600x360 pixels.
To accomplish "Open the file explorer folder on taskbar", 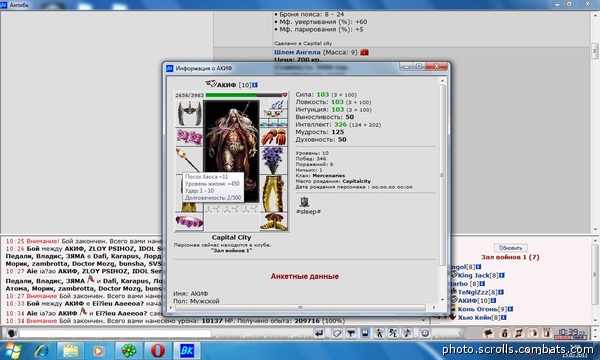I will 70,351.
